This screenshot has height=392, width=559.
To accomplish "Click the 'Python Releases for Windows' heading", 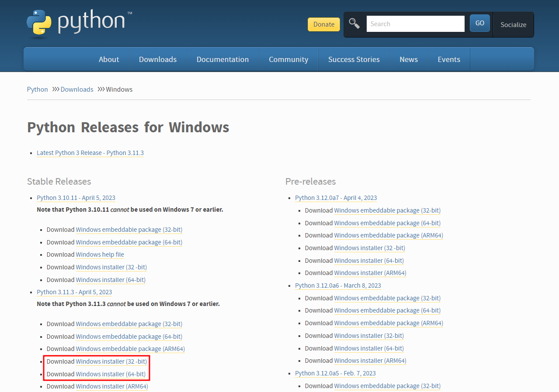I will click(x=128, y=127).
